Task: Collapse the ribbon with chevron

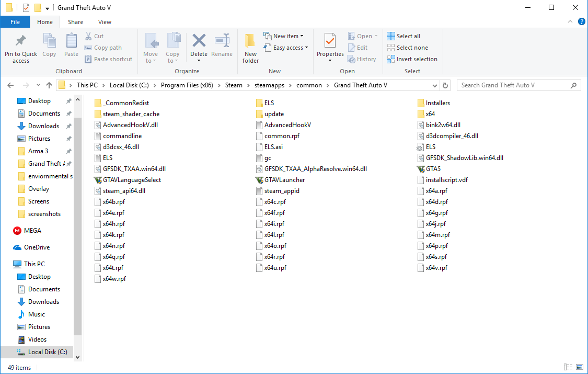Action: (x=570, y=22)
